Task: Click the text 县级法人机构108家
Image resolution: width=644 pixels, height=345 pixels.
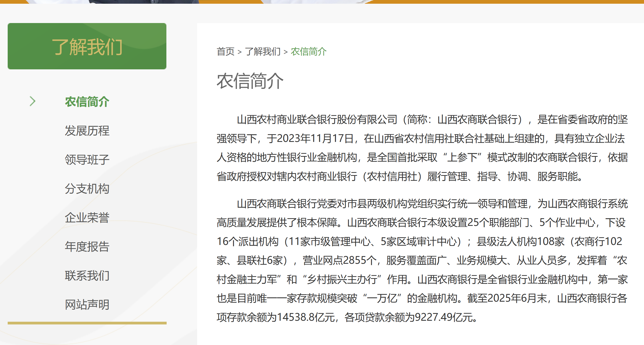Action: coord(520,241)
